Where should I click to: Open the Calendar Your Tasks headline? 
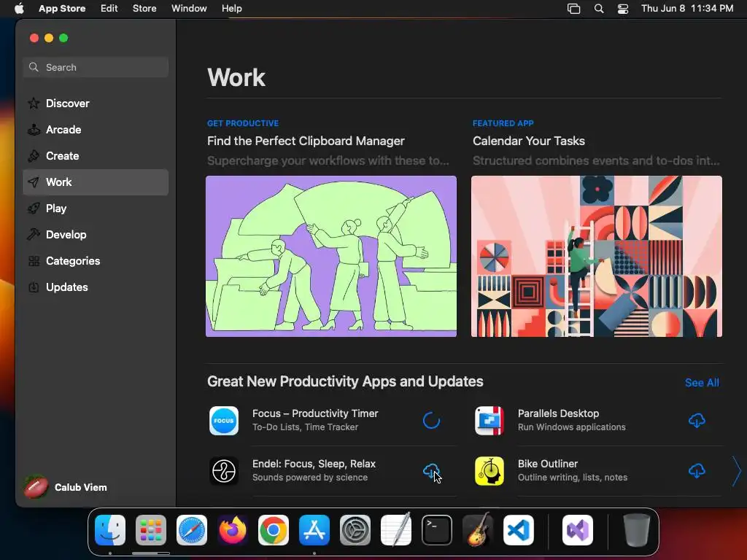[x=528, y=141]
